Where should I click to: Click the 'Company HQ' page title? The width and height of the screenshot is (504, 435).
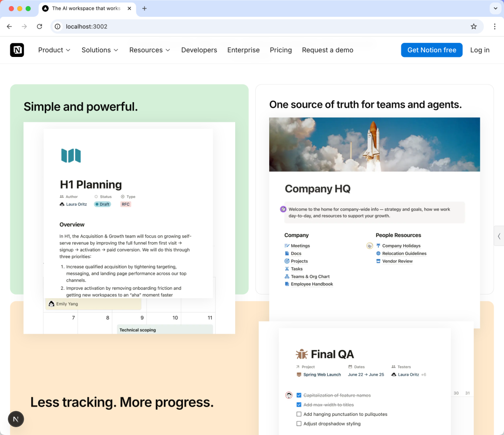point(318,189)
